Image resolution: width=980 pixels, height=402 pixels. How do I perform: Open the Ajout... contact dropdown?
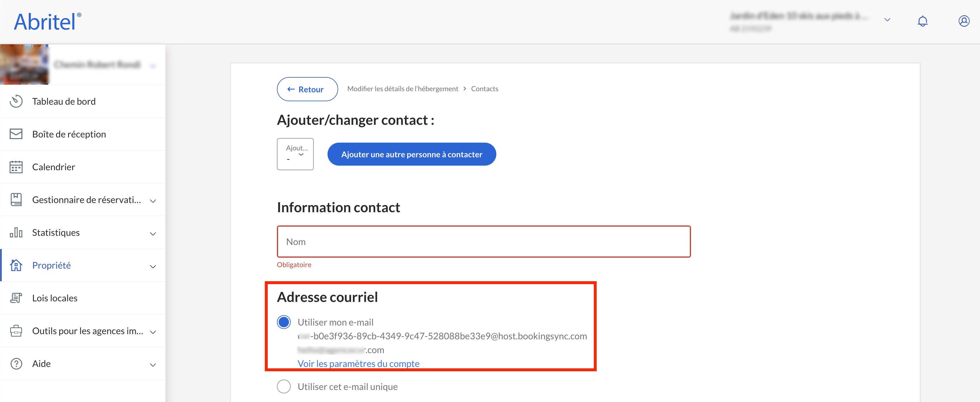point(295,154)
